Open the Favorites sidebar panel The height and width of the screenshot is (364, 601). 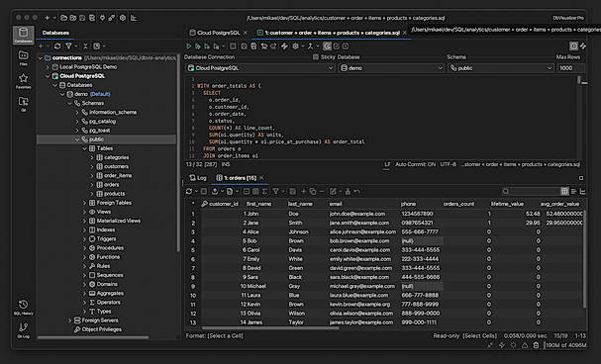(24, 81)
